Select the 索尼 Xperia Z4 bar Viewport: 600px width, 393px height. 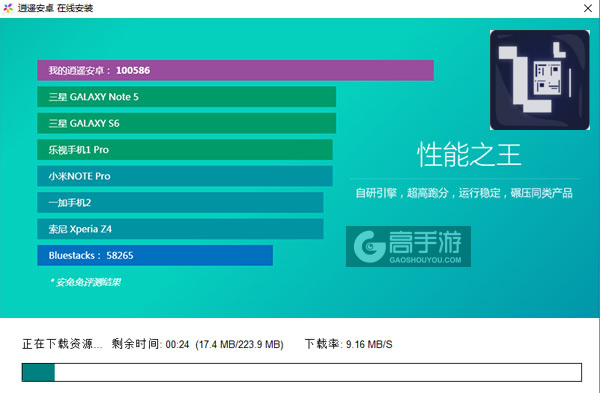(180, 229)
